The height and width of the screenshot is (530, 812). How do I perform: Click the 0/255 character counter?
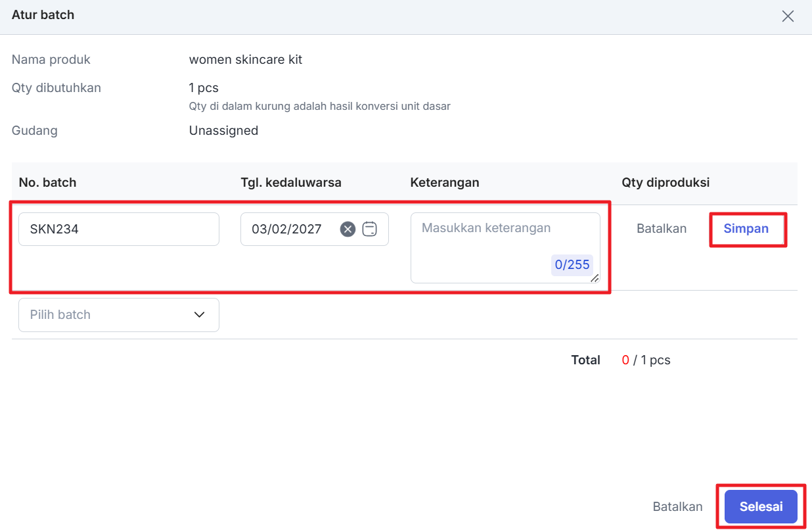pos(572,265)
